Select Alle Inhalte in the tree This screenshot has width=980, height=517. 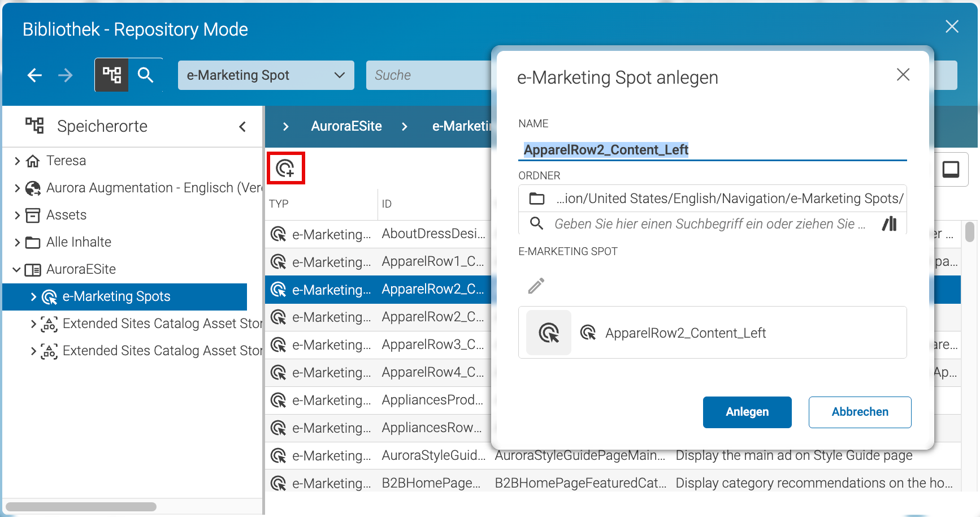[x=79, y=242]
